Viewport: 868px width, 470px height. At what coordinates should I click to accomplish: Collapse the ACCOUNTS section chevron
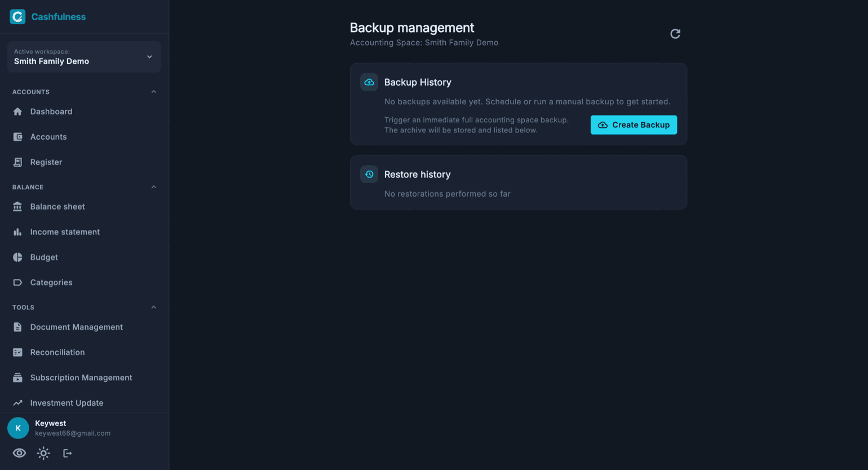[x=154, y=92]
